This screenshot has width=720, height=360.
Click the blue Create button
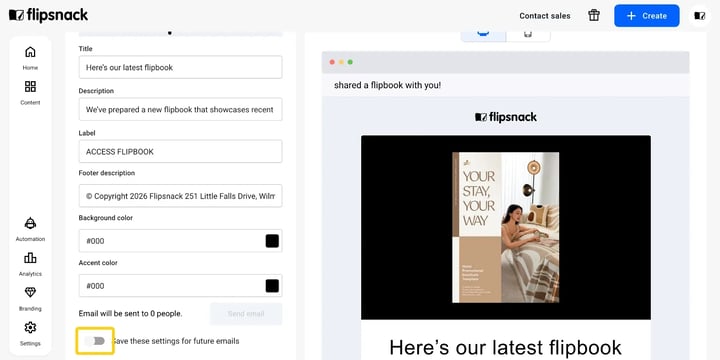click(x=647, y=16)
